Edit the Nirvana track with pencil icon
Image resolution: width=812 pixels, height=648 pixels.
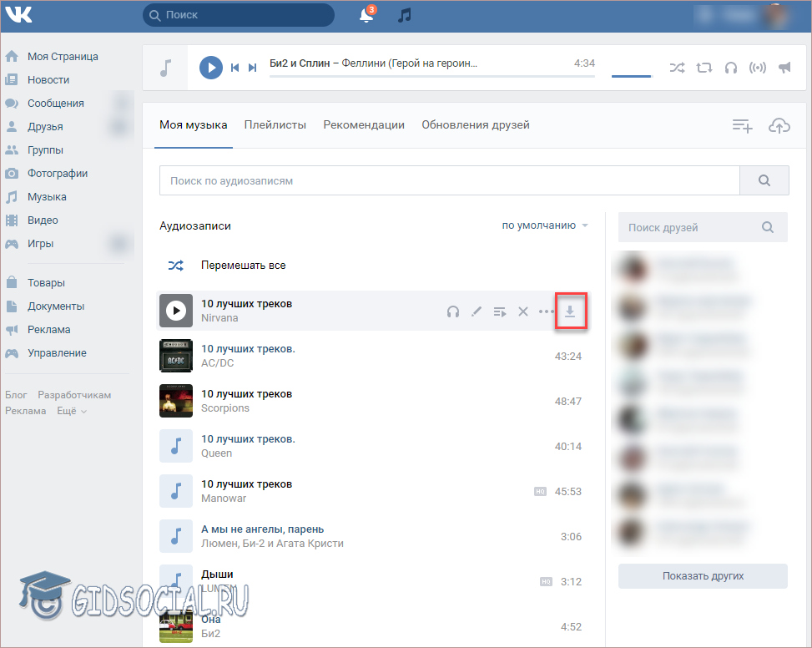pyautogui.click(x=477, y=311)
